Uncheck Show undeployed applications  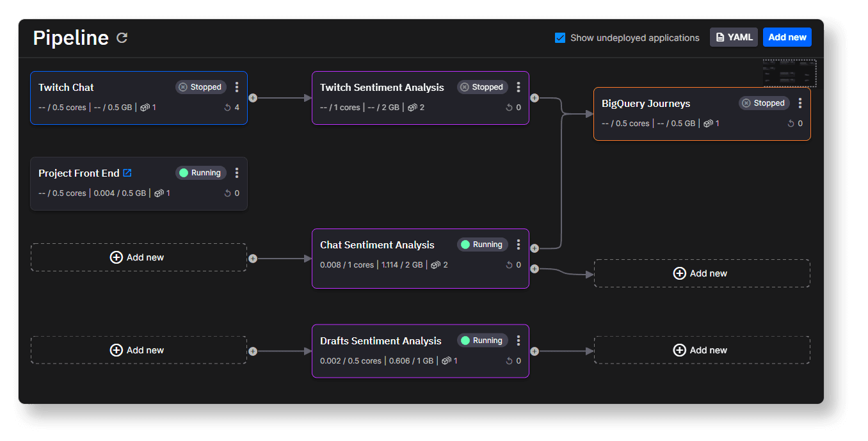click(561, 38)
